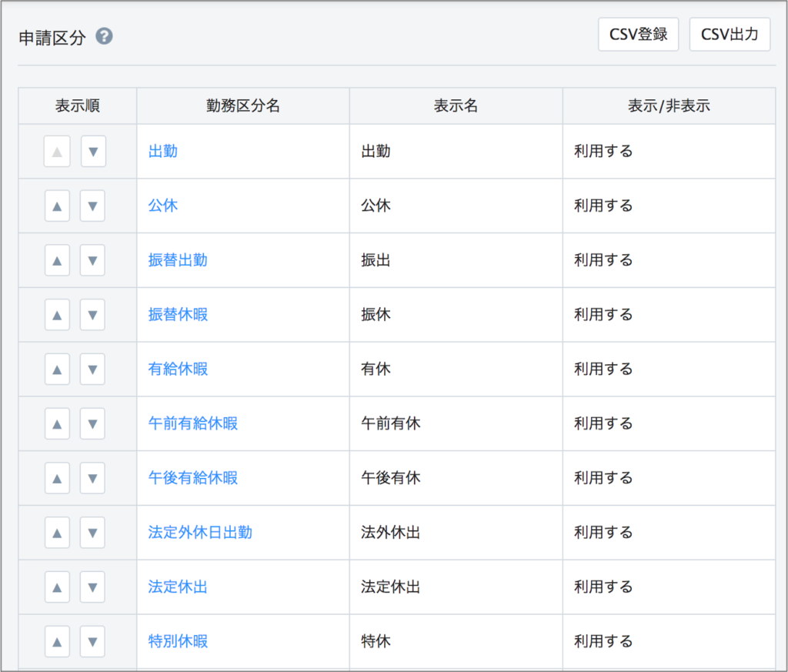Click the 午前有休 display name cell
Image resolution: width=788 pixels, height=672 pixels.
point(456,423)
